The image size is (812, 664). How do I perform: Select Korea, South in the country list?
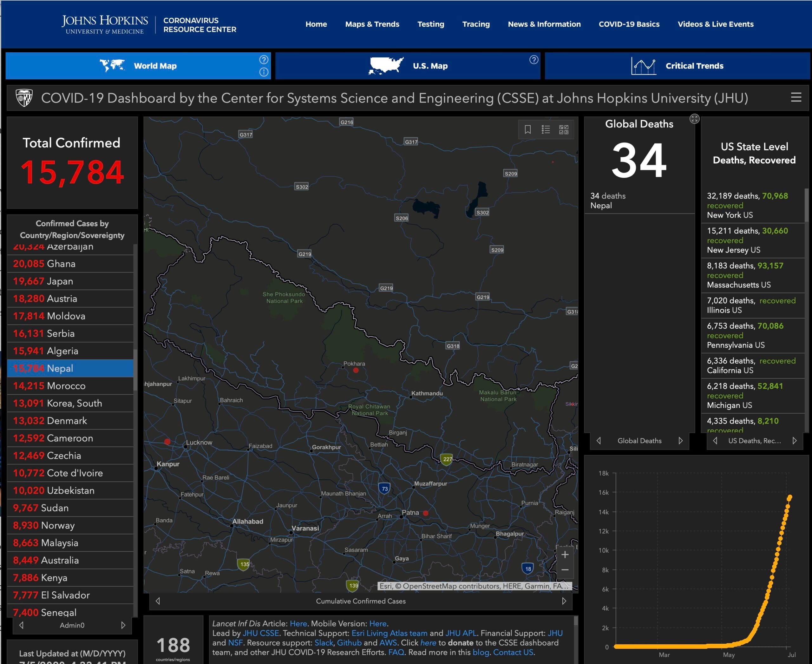pyautogui.click(x=70, y=403)
